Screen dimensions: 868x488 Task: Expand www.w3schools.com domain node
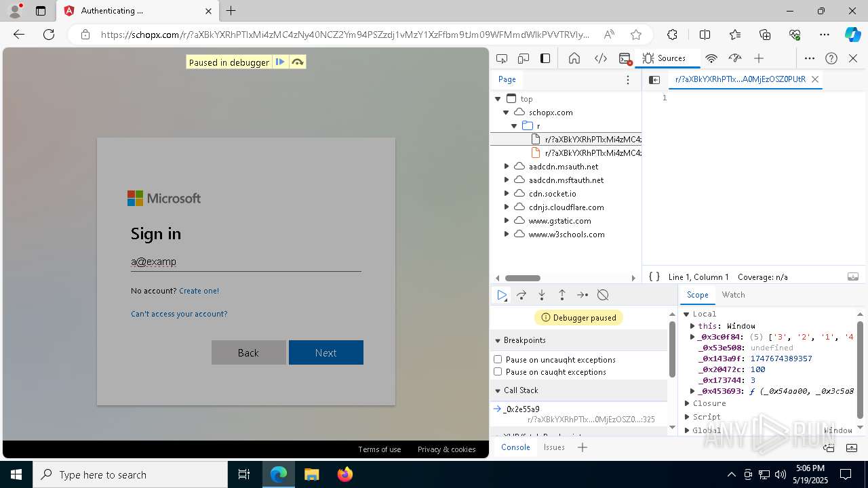click(x=507, y=234)
